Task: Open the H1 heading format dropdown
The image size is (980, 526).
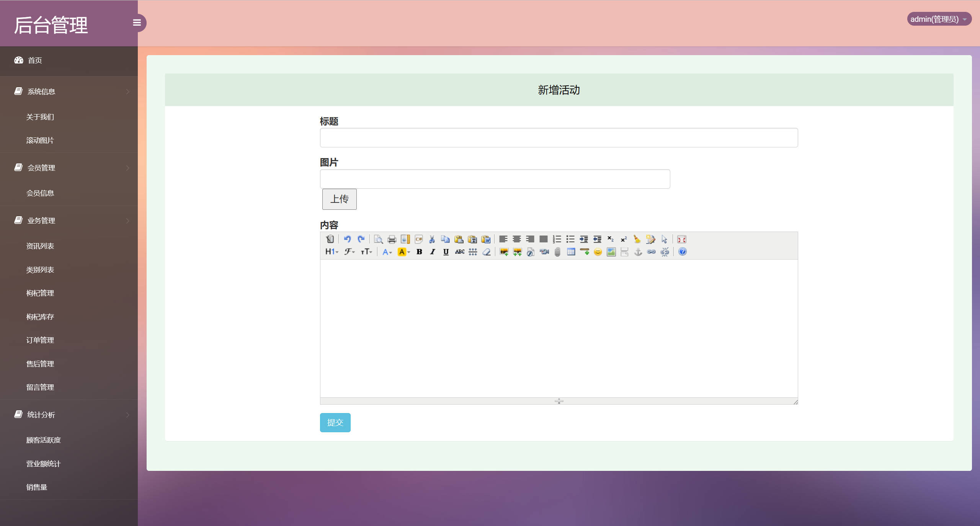Action: click(331, 252)
